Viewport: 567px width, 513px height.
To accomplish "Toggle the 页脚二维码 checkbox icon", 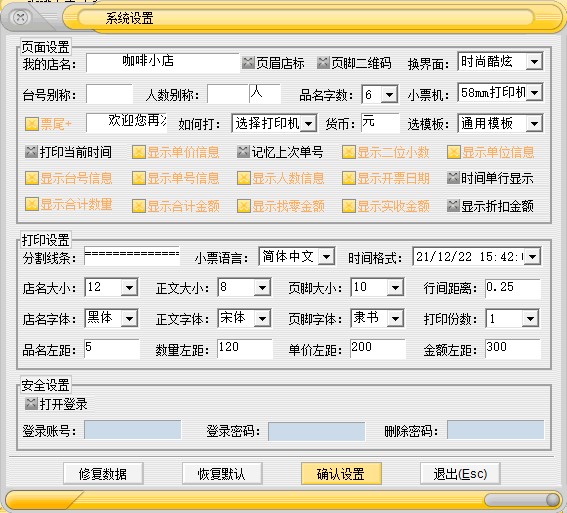I will point(323,63).
